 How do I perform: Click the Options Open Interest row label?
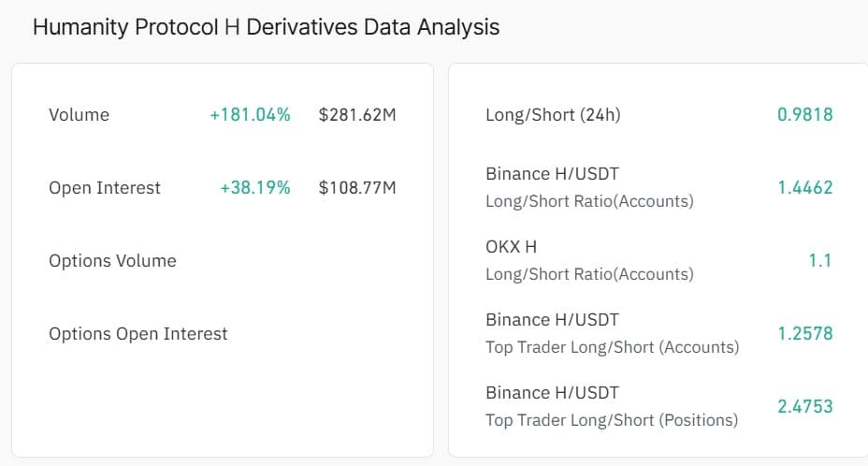137,334
